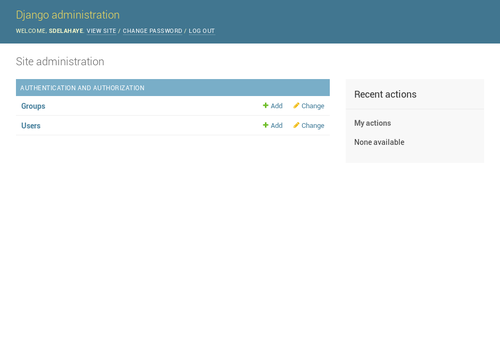Click the SDELAHAYE username in the welcome bar
This screenshot has width=500, height=364.
point(66,31)
